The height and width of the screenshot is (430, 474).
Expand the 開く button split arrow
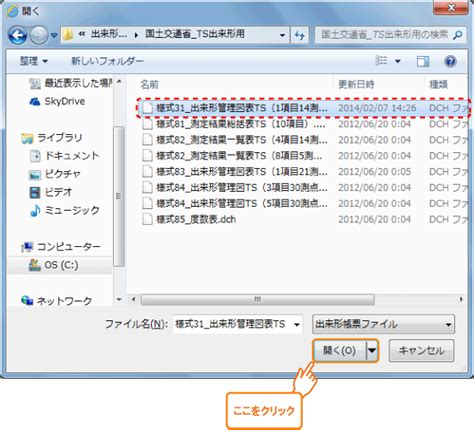372,350
